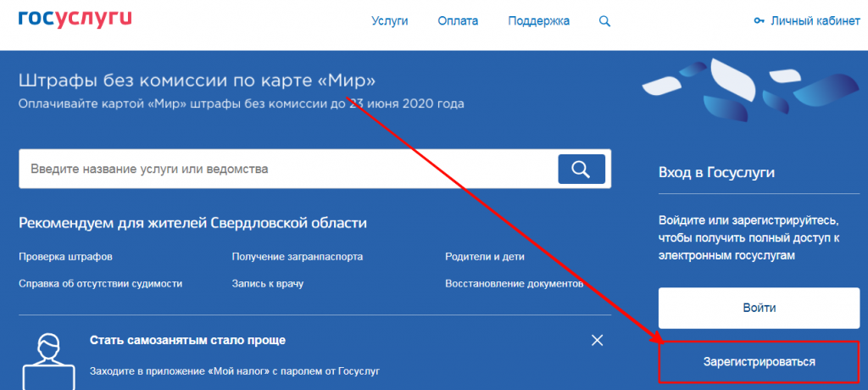
Task: Click the Госуслуги logo
Action: 75,19
